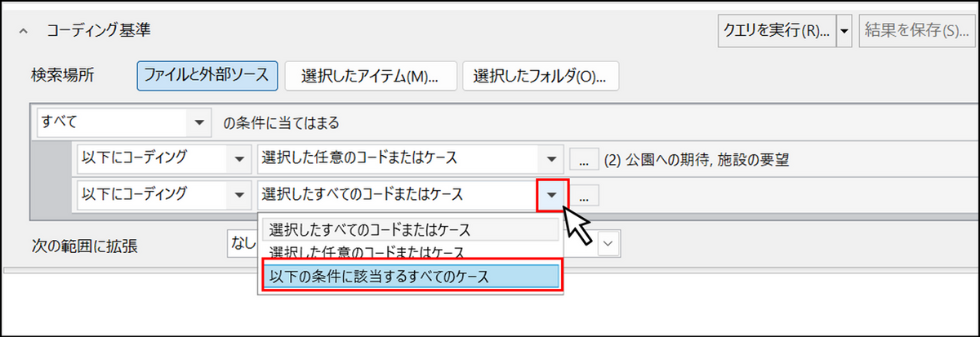The image size is (980, 337).
Task: Click the red-highlighted dropdown arrow in second row
Action: (x=552, y=195)
